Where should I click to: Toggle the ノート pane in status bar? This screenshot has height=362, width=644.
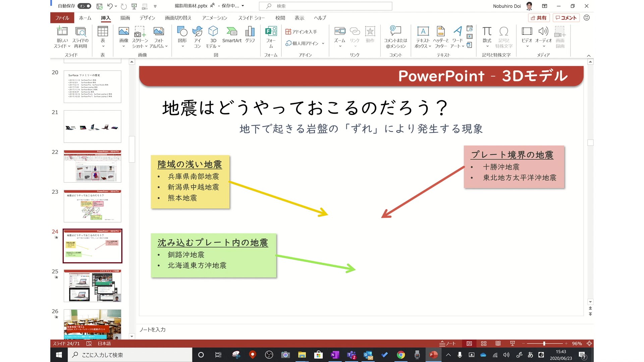pos(447,343)
